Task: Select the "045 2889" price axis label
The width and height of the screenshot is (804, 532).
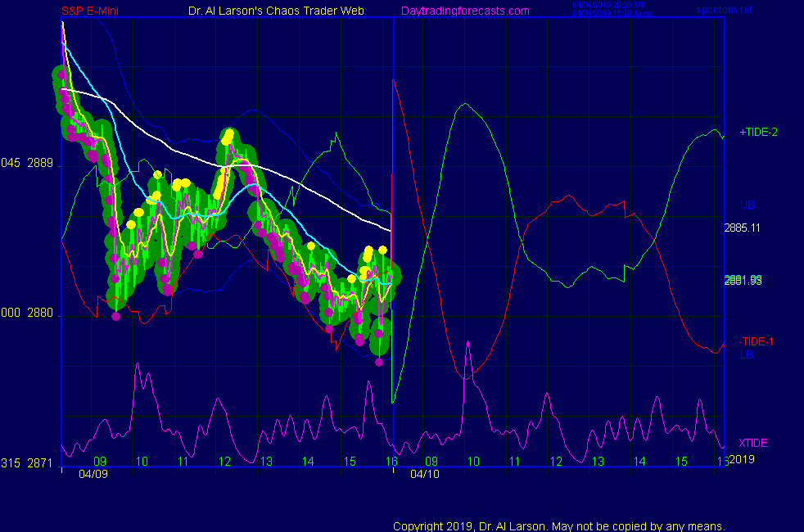Action: click(27, 163)
